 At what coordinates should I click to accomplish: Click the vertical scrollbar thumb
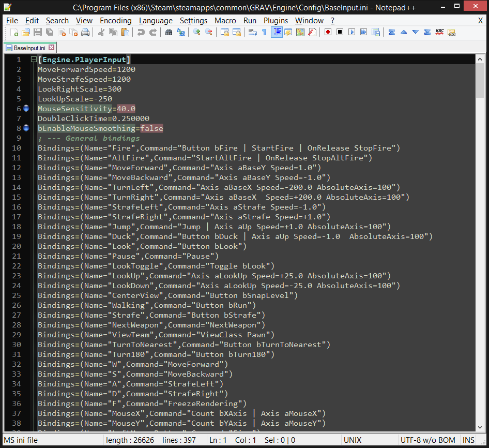(x=480, y=81)
